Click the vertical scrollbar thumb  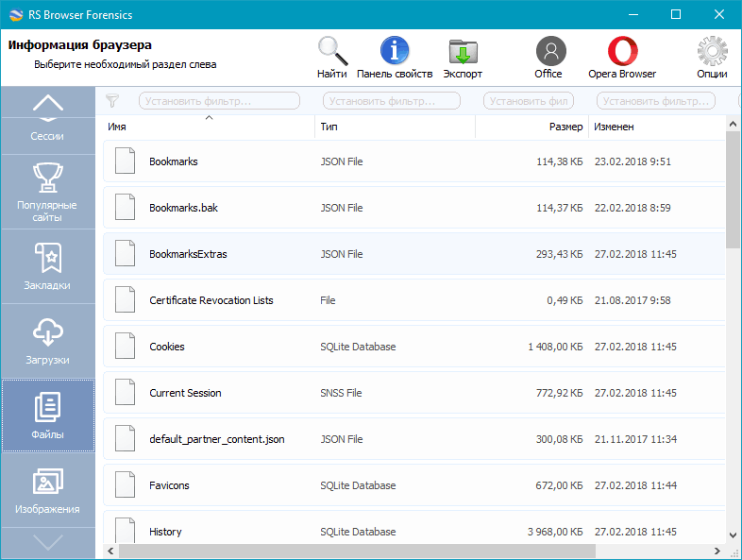coord(733,190)
